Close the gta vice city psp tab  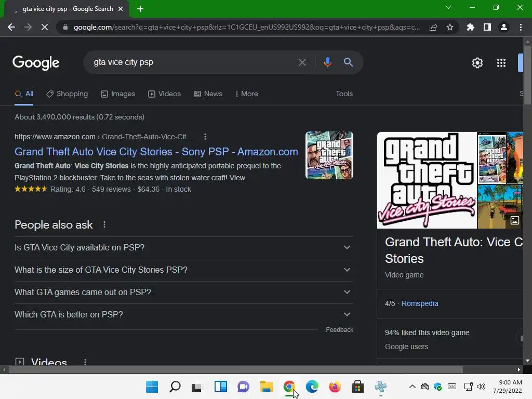tap(121, 9)
